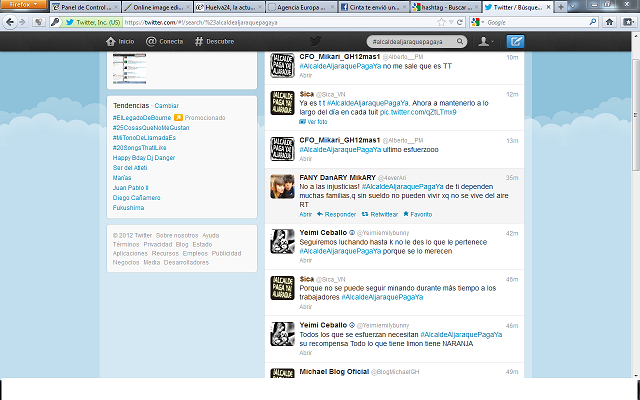
Task: Click the Firefox menu button
Action: point(24,4)
